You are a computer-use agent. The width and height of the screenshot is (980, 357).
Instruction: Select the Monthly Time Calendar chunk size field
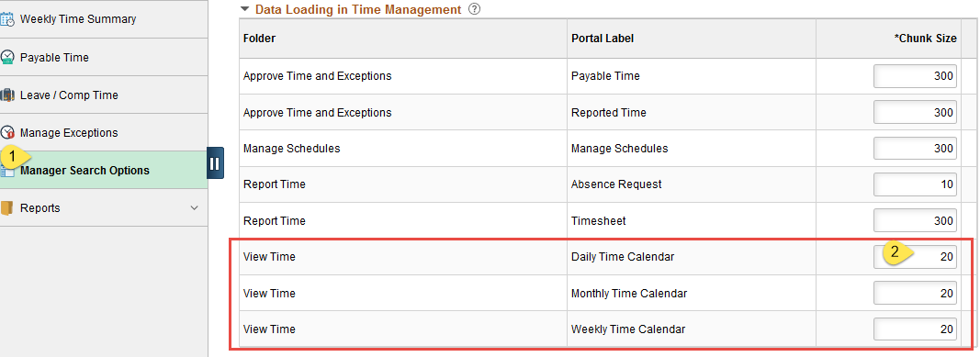click(915, 294)
